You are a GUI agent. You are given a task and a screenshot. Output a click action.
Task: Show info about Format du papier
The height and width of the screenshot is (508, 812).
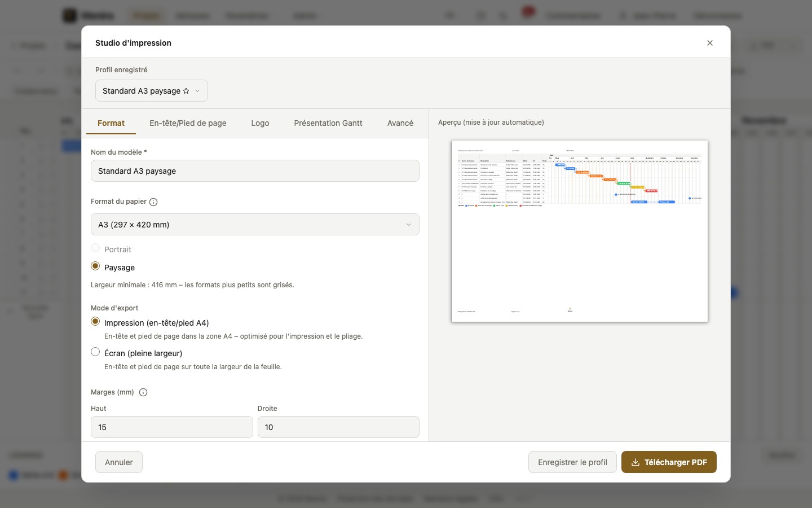click(x=153, y=202)
